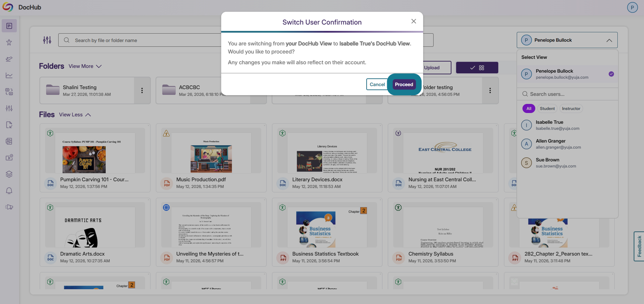Click accessibility badge on Dramatic Arts card
This screenshot has width=644, height=304.
tap(50, 207)
